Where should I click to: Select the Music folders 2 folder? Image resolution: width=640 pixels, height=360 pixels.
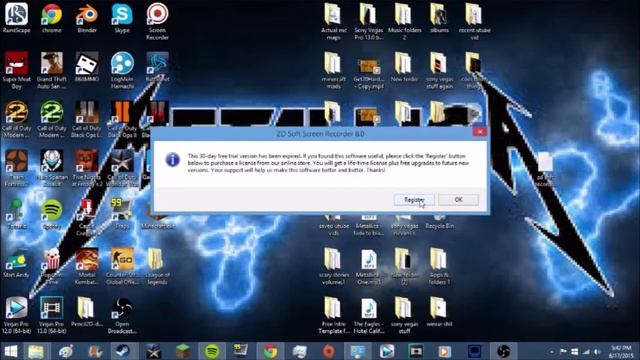click(404, 21)
